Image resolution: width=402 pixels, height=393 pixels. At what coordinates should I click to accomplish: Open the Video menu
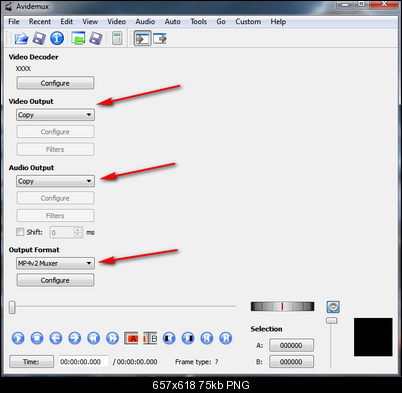(x=116, y=22)
